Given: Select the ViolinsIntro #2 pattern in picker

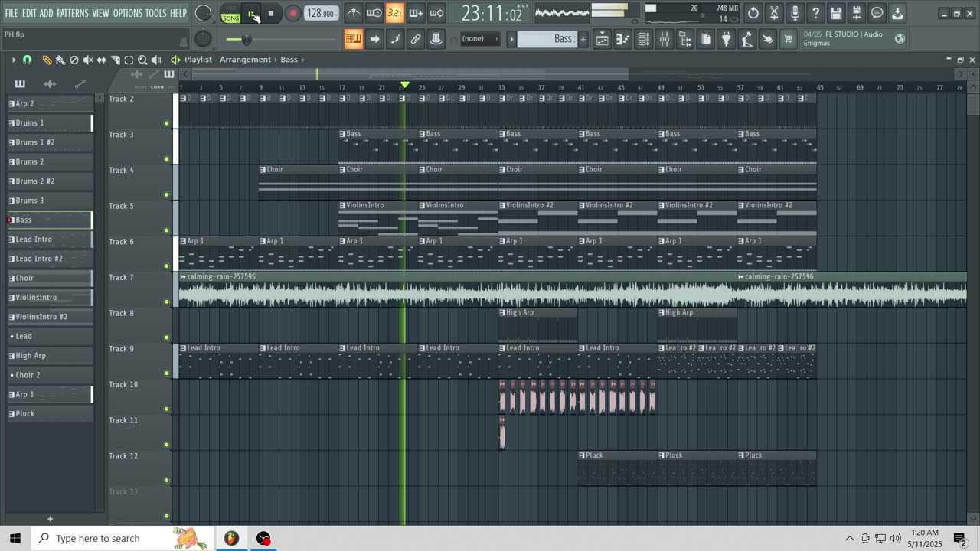Looking at the screenshot, I should 50,317.
